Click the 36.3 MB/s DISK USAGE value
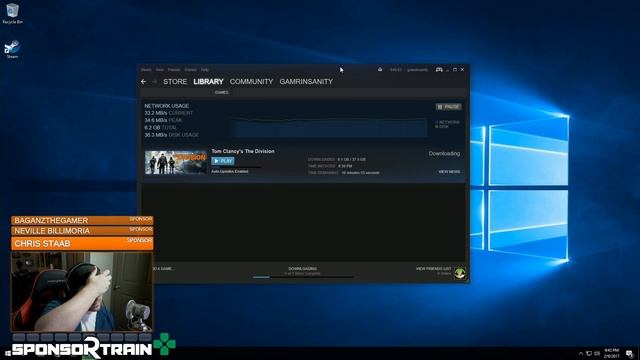640x360 pixels. point(172,135)
